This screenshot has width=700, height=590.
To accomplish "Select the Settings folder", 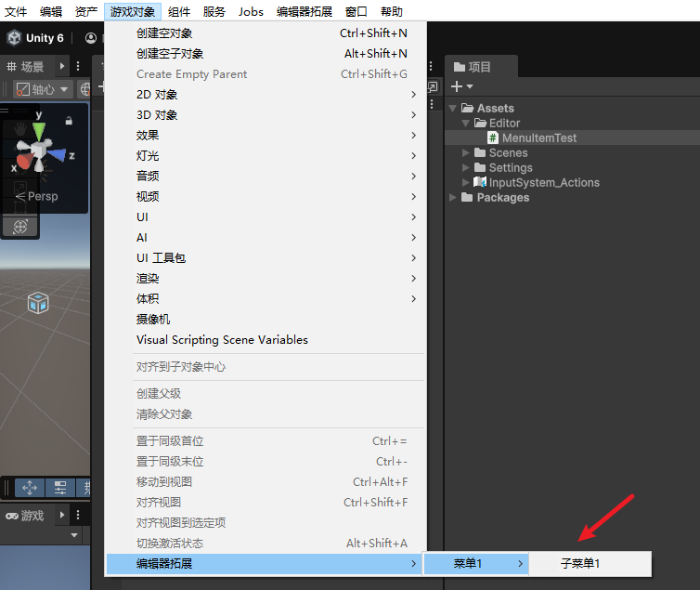I will click(503, 167).
